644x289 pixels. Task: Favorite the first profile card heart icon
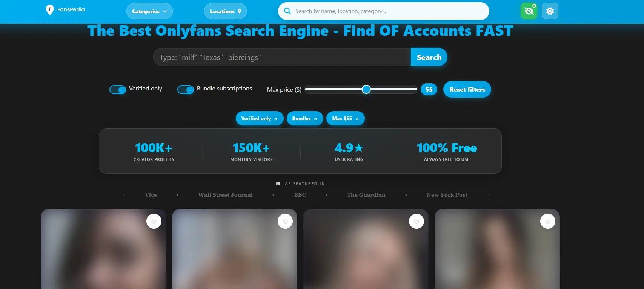(x=154, y=222)
